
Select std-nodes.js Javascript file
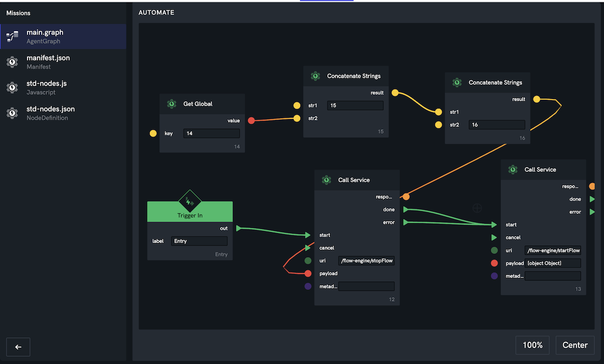click(x=63, y=88)
